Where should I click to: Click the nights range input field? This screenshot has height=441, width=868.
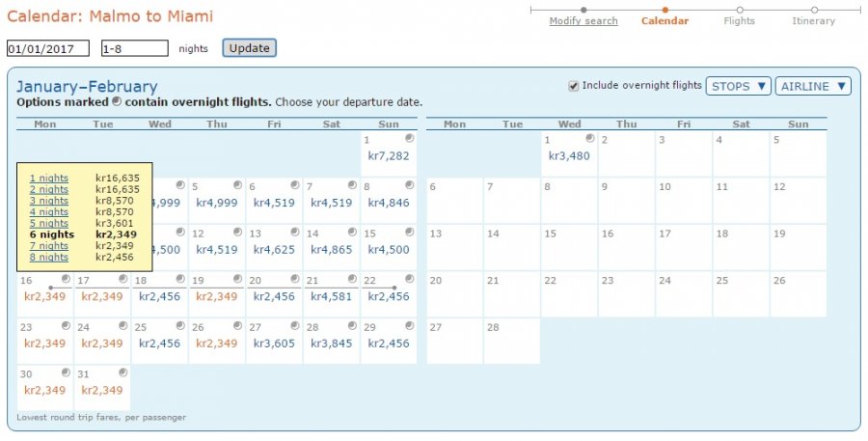pos(134,48)
